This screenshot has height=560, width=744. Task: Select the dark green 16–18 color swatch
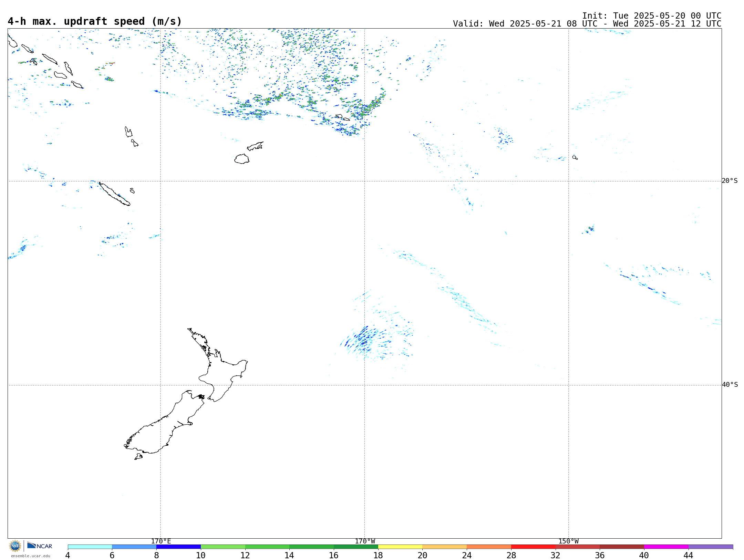[356, 547]
